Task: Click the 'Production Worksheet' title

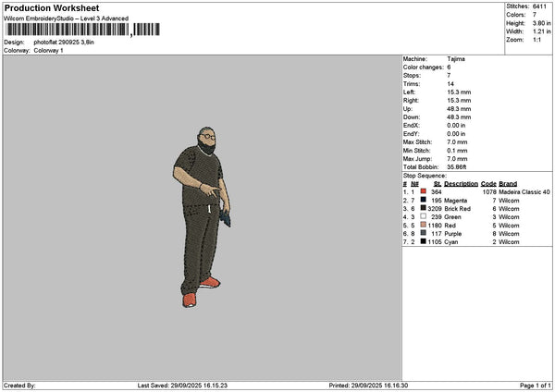Action: point(52,7)
